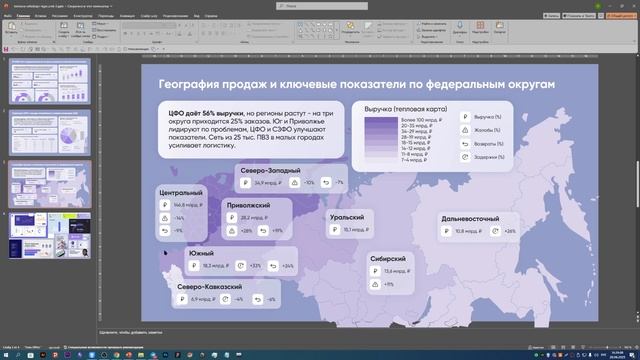Open Reading view from status bar
Screen dimensions: 640x360
coord(573,347)
